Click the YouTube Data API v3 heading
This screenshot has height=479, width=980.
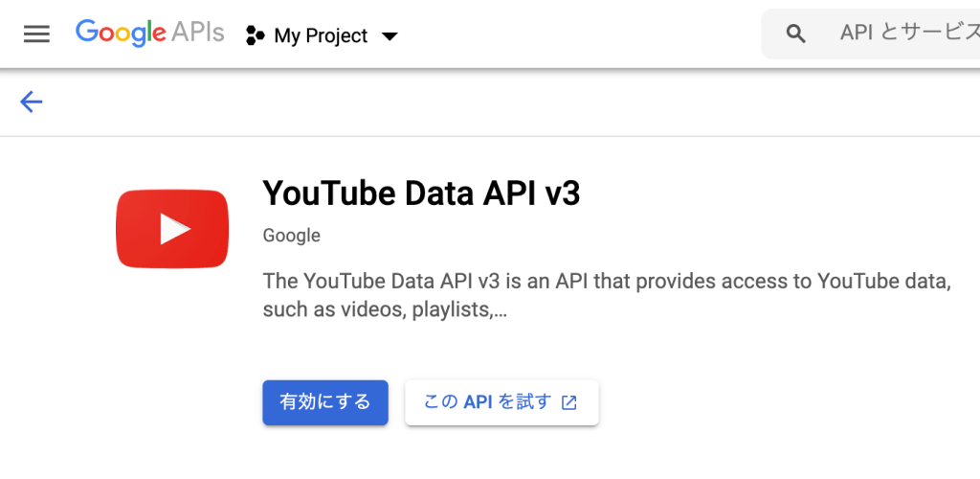[x=421, y=194]
